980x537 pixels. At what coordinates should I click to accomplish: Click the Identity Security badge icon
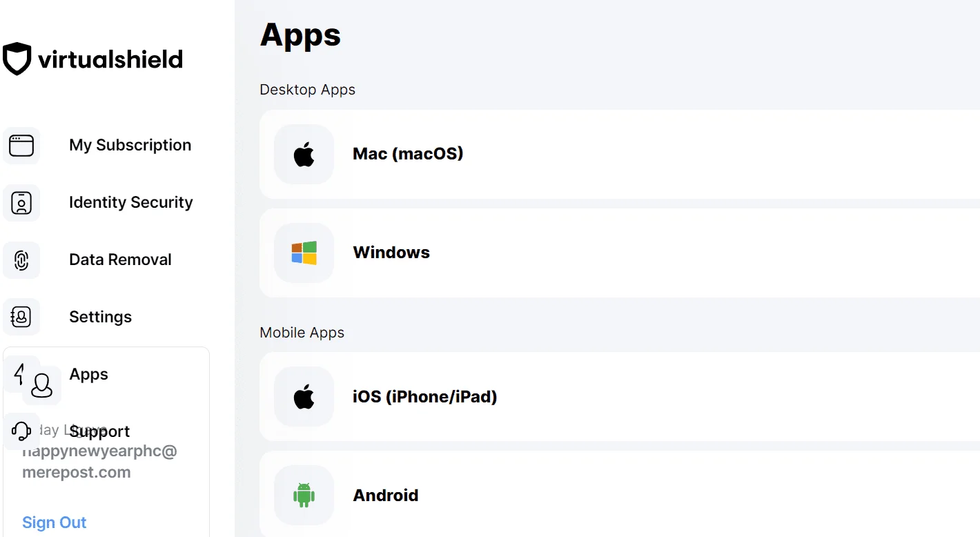tap(21, 203)
